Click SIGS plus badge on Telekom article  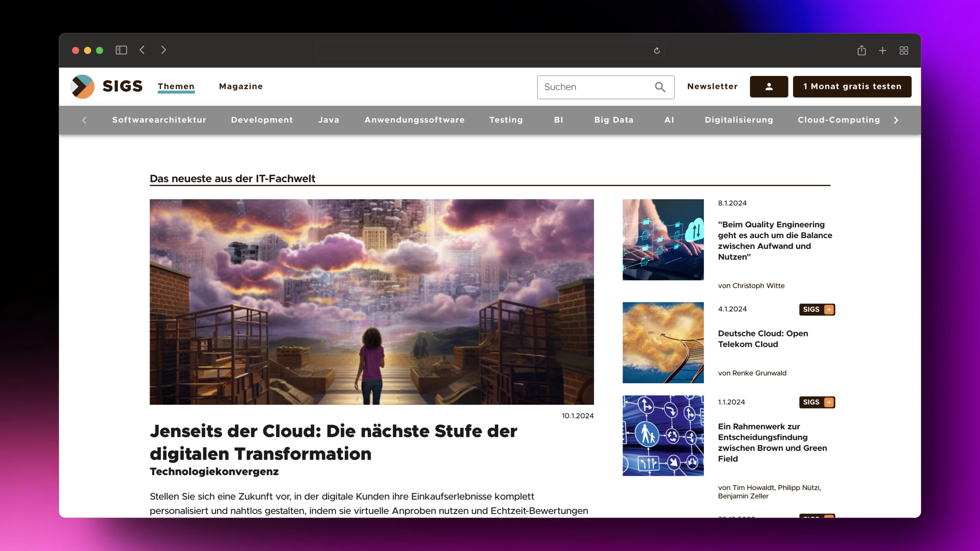click(817, 309)
